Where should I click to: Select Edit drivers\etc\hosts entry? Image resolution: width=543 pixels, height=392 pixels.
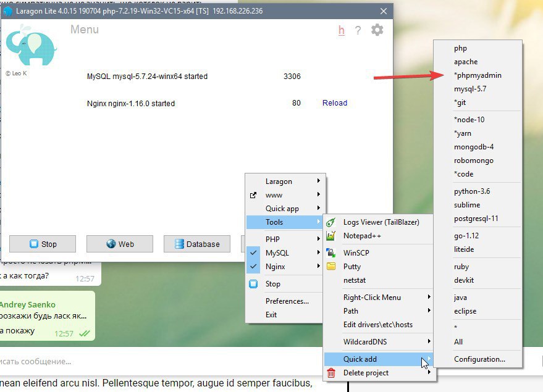[379, 325]
